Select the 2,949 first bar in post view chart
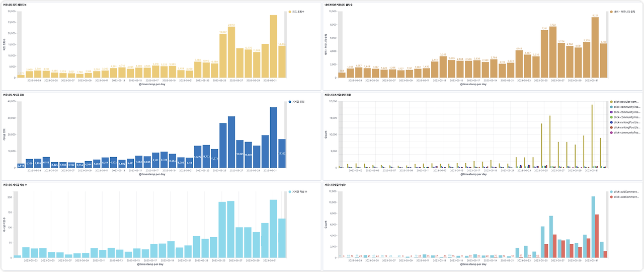This screenshot has width=644, height=272. point(21,166)
